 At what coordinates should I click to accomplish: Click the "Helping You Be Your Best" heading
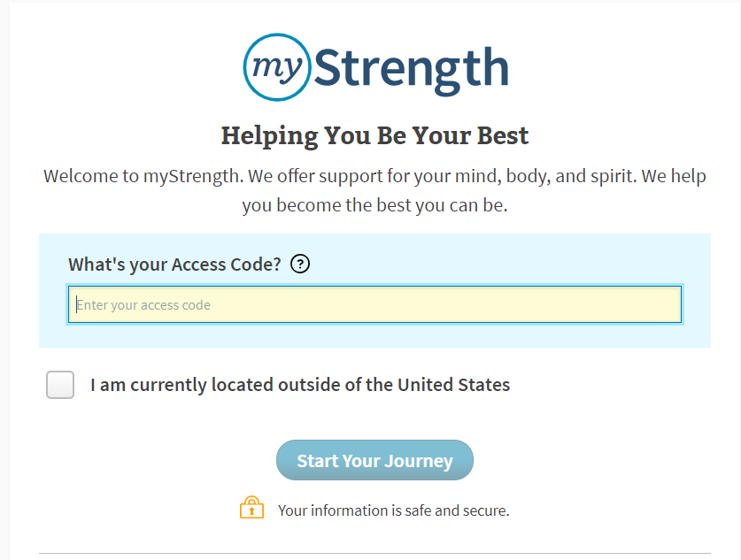[374, 136]
